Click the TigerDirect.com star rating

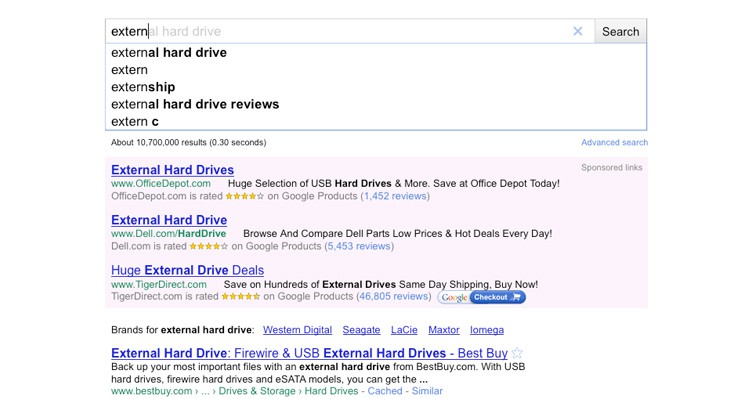pyautogui.click(x=241, y=296)
